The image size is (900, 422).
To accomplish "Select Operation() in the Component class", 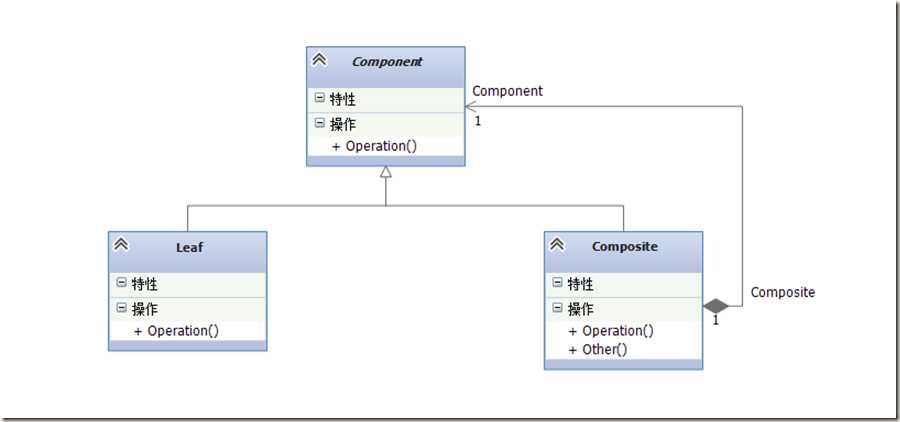I will click(x=381, y=146).
